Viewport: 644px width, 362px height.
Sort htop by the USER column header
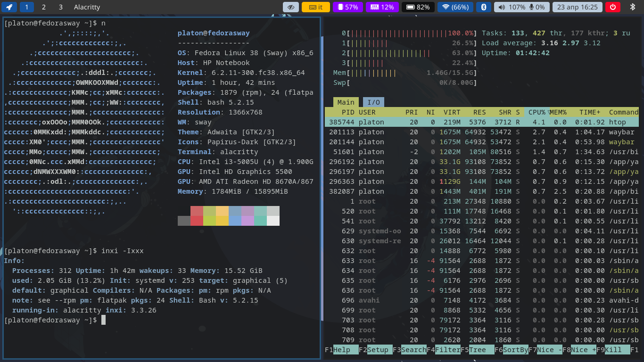coord(367,112)
